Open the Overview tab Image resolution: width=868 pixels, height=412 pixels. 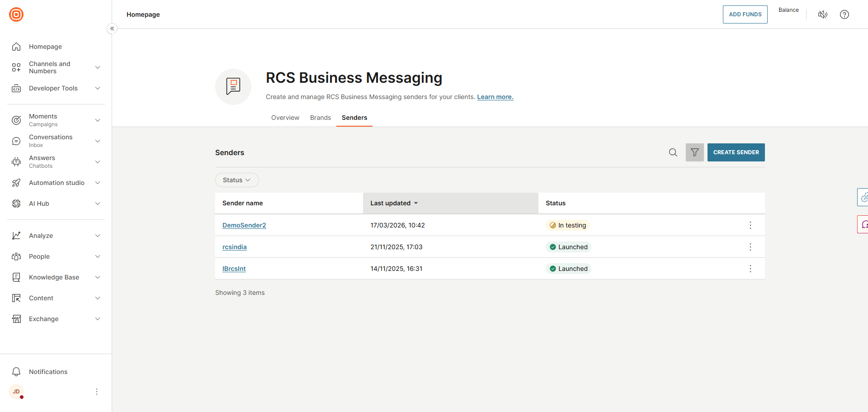coord(285,118)
